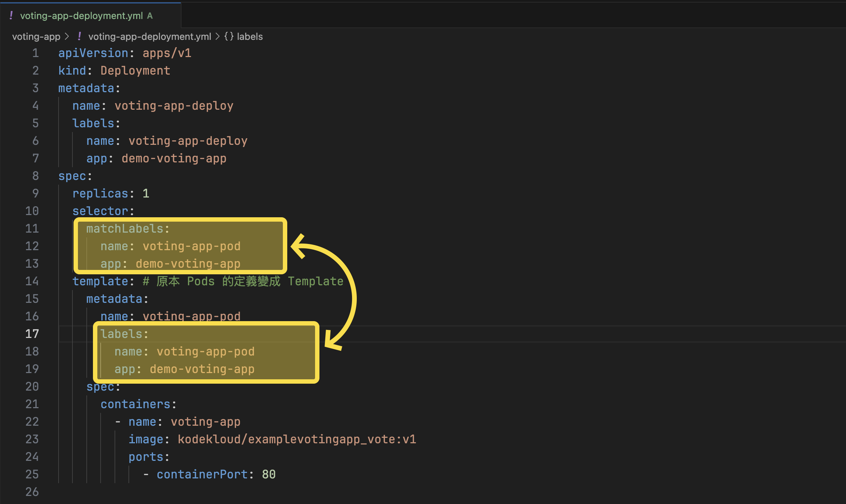Click the 'metadata' key on line 3

pos(86,88)
